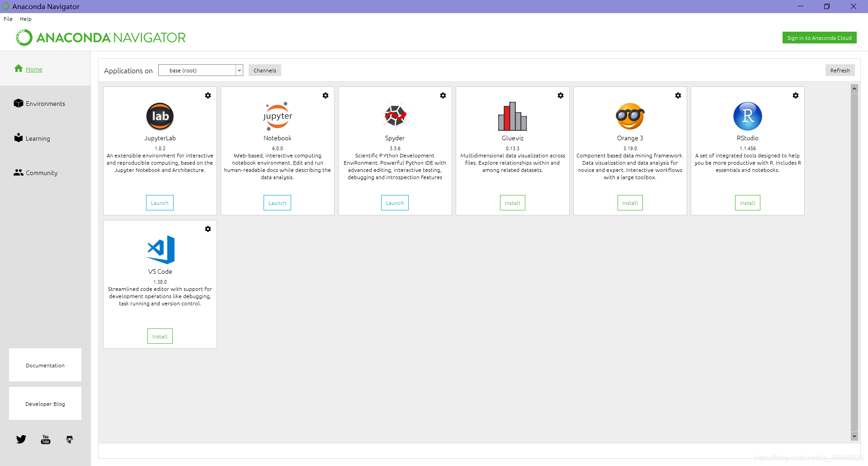868x466 pixels.
Task: Click the Spyder version 3.3.6 text
Action: point(395,148)
